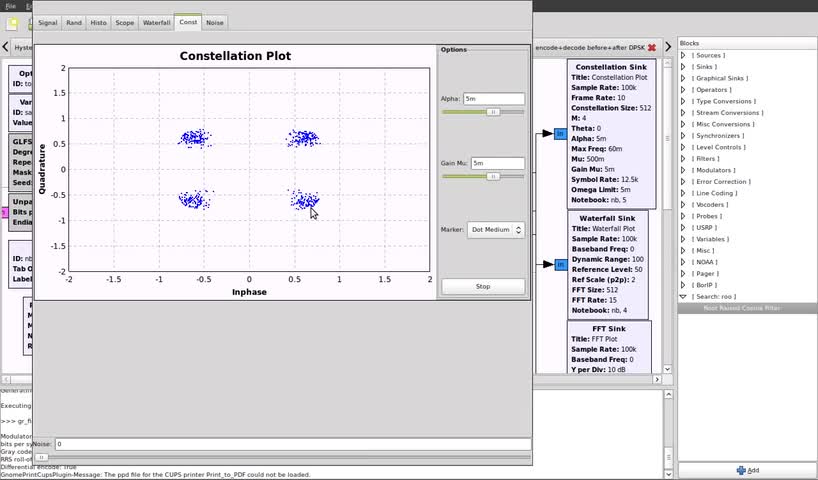Expand the Sinks category in Blocks

pyautogui.click(x=683, y=67)
